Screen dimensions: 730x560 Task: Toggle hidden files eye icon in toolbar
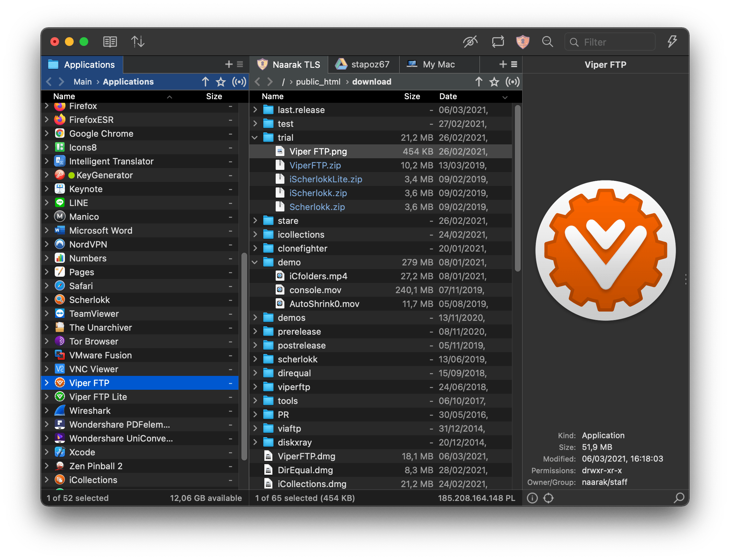(x=470, y=42)
